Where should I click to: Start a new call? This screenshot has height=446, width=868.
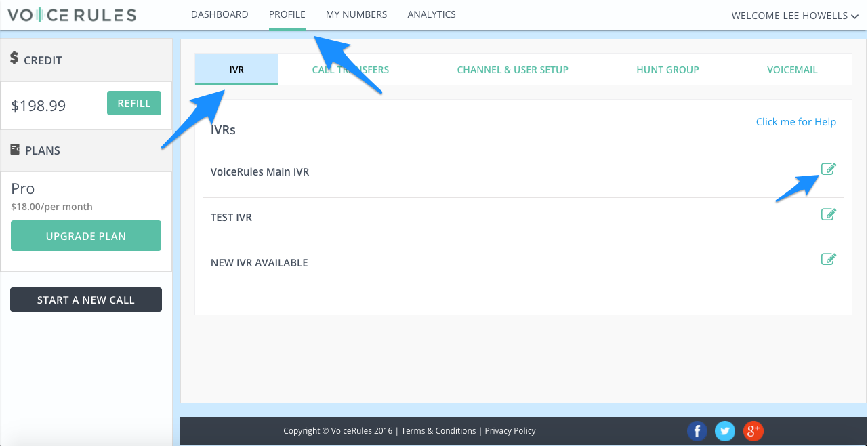(86, 299)
